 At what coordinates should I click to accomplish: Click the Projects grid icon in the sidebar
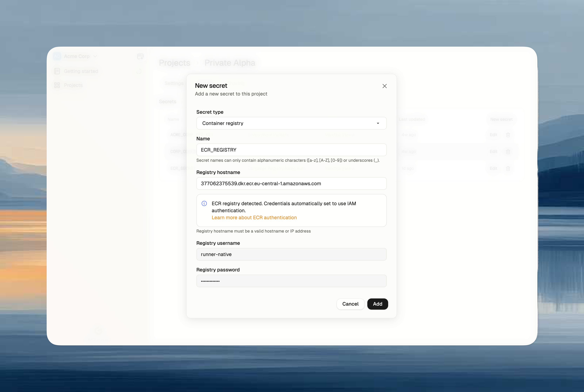[x=57, y=85]
